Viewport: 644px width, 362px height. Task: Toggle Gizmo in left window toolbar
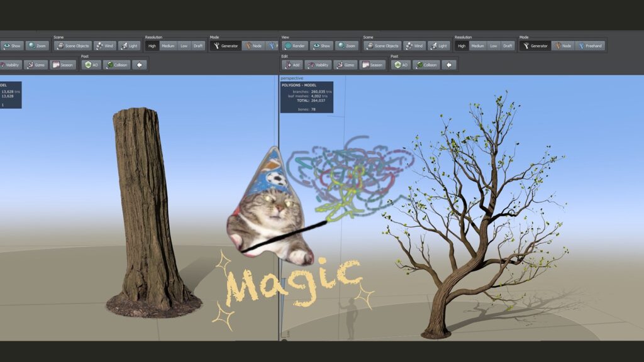tap(36, 65)
